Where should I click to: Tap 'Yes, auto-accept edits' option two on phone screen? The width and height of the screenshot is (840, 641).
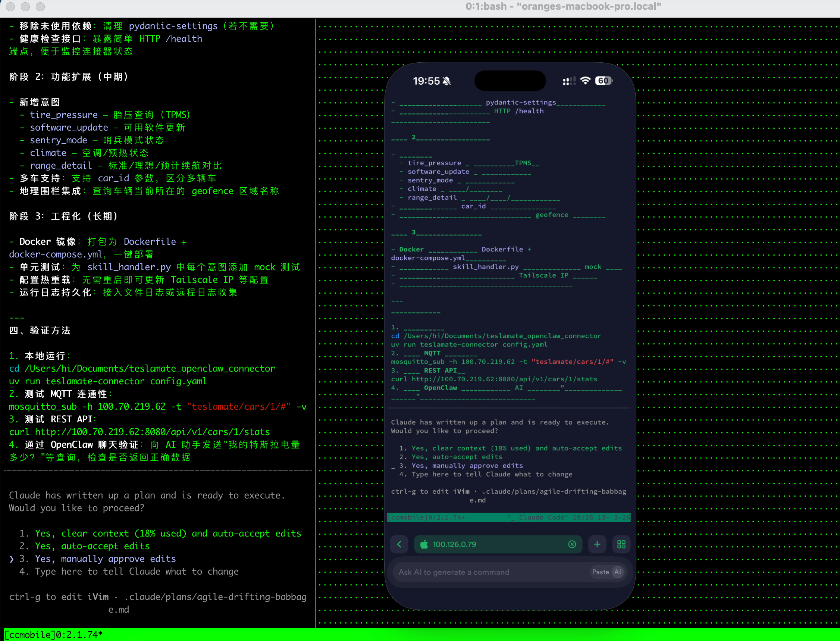[x=451, y=457]
